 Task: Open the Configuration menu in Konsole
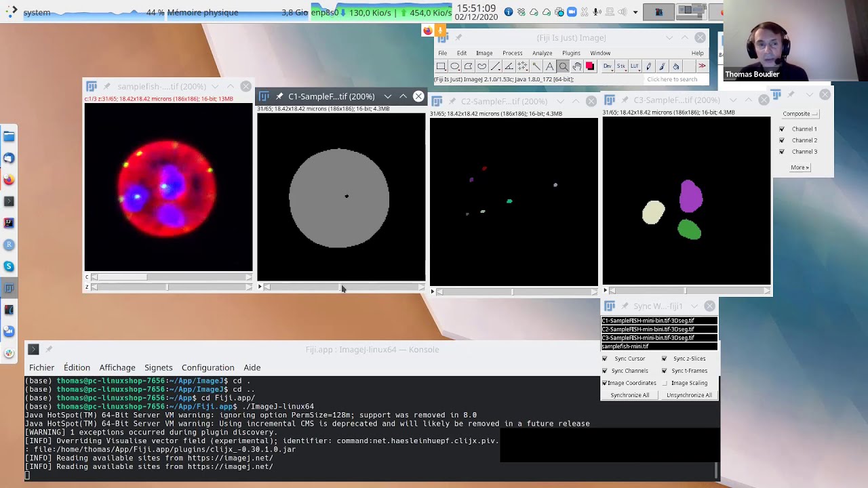pyautogui.click(x=208, y=367)
